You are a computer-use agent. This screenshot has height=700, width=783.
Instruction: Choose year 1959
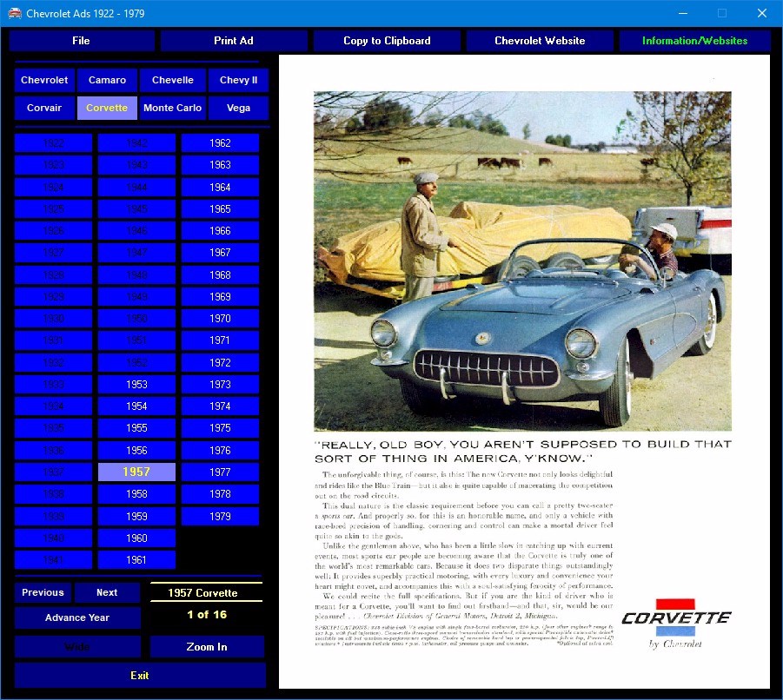[x=136, y=517]
